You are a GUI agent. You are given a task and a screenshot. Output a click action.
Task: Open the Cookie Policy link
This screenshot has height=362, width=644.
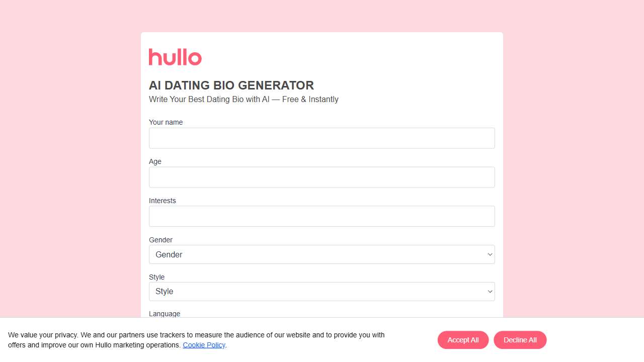tap(204, 345)
